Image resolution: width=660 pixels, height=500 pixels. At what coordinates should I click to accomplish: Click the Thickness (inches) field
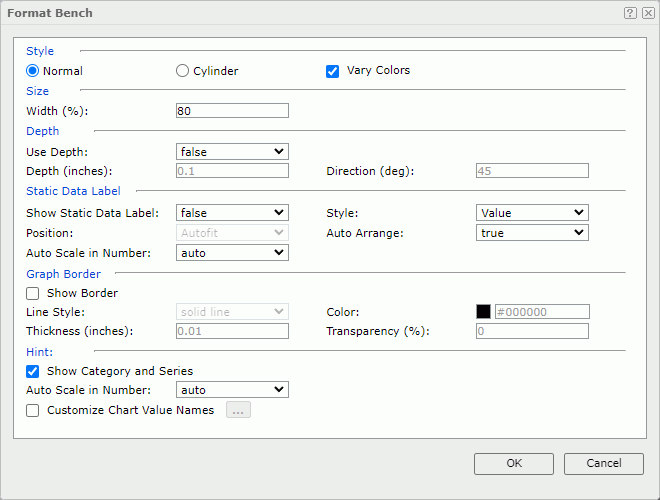pyautogui.click(x=232, y=331)
